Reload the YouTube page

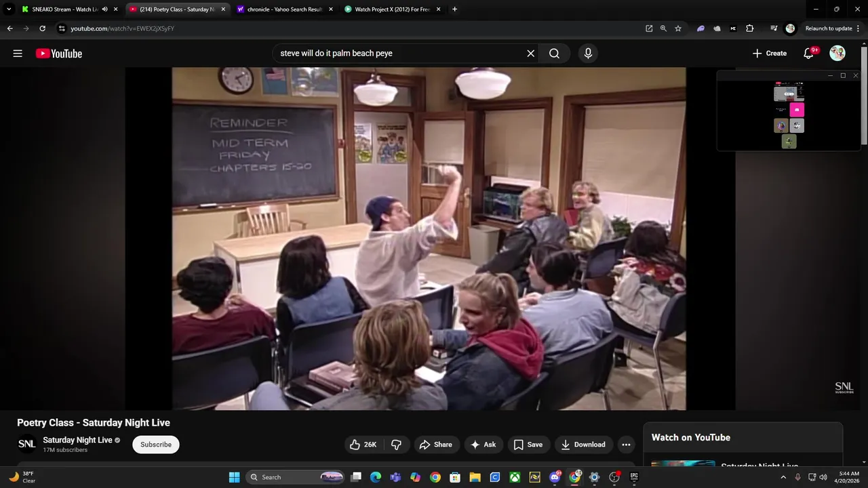click(42, 28)
